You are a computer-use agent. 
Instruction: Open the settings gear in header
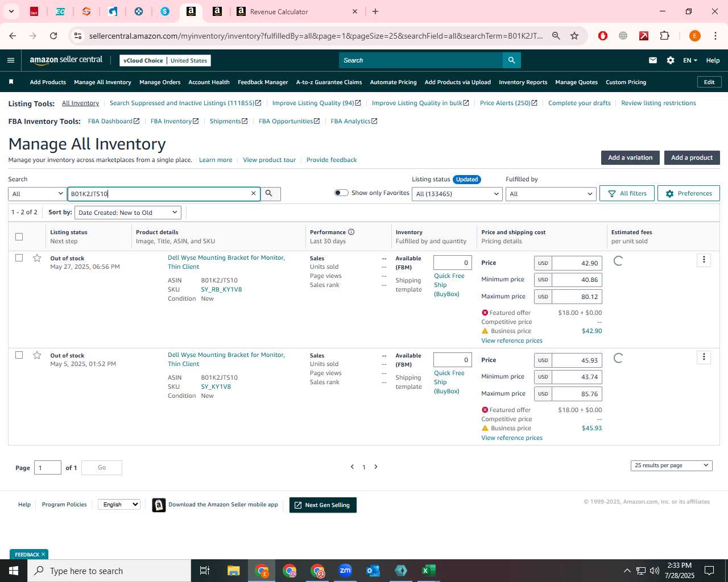pos(671,60)
